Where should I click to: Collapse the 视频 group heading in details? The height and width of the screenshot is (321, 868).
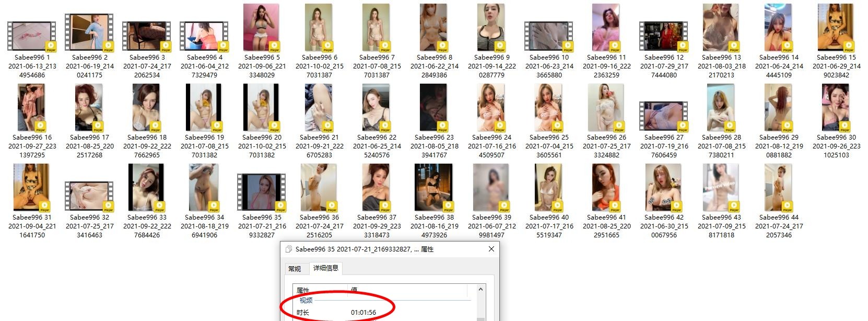tap(306, 300)
